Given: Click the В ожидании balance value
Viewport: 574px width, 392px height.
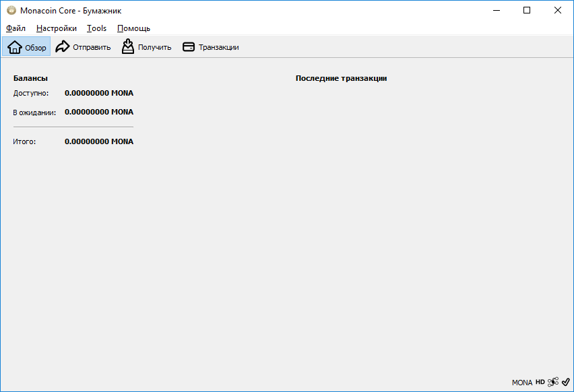Looking at the screenshot, I should (99, 112).
